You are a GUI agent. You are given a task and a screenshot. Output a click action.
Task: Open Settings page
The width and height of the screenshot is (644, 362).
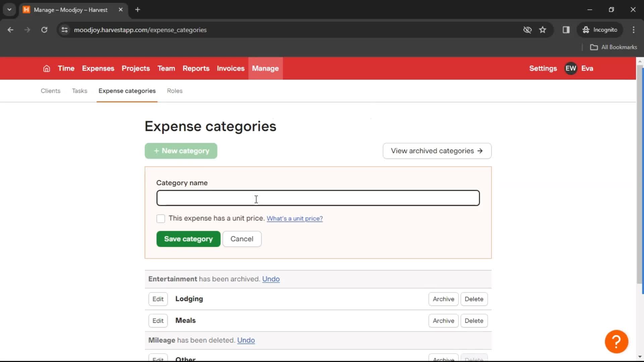(x=543, y=68)
